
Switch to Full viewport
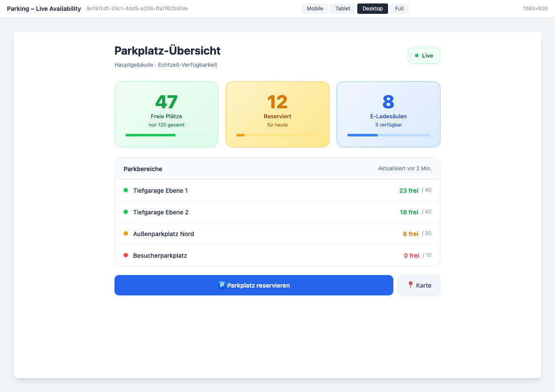point(399,9)
